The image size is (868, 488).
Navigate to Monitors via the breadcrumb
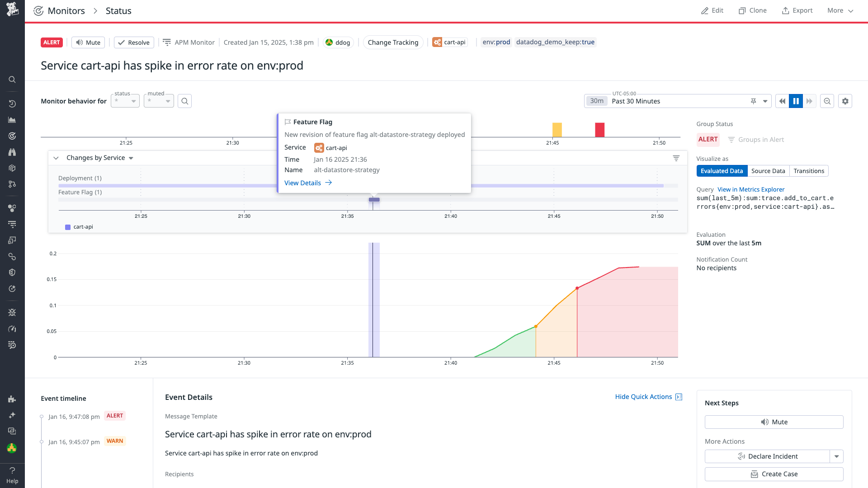tap(66, 10)
